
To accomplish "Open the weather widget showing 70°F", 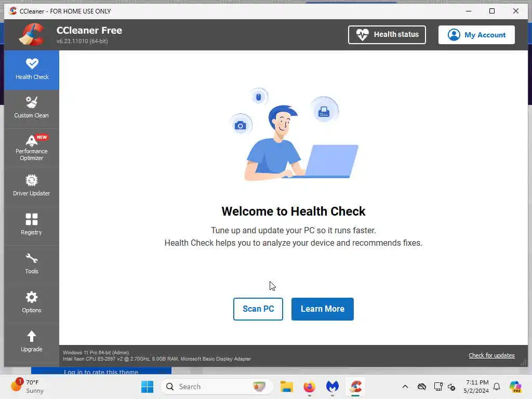I will (x=27, y=386).
